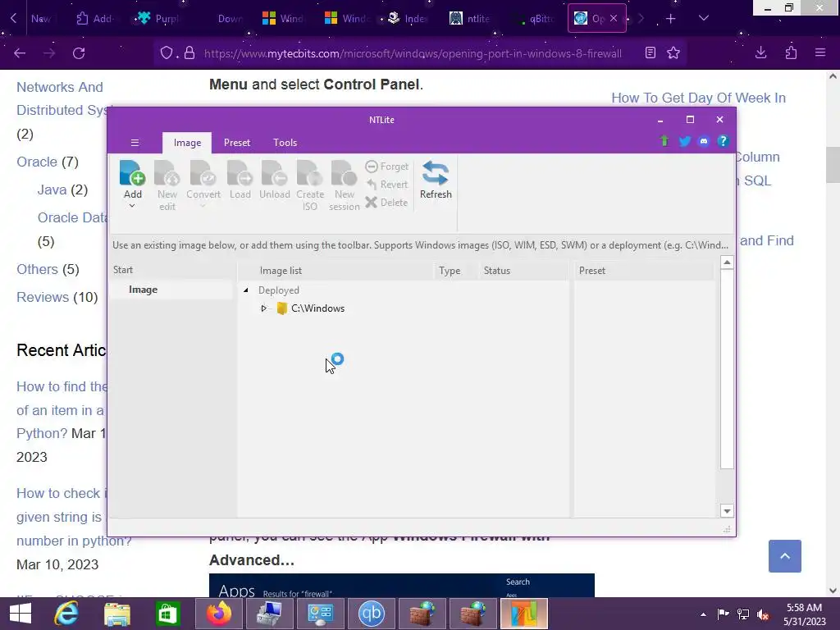
Task: Open the Oracle category link
Action: [37, 162]
